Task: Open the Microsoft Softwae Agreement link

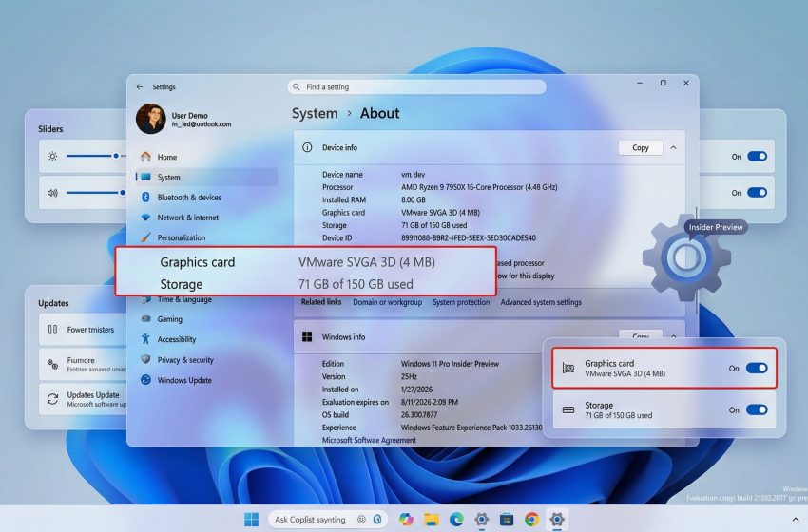Action: (369, 440)
